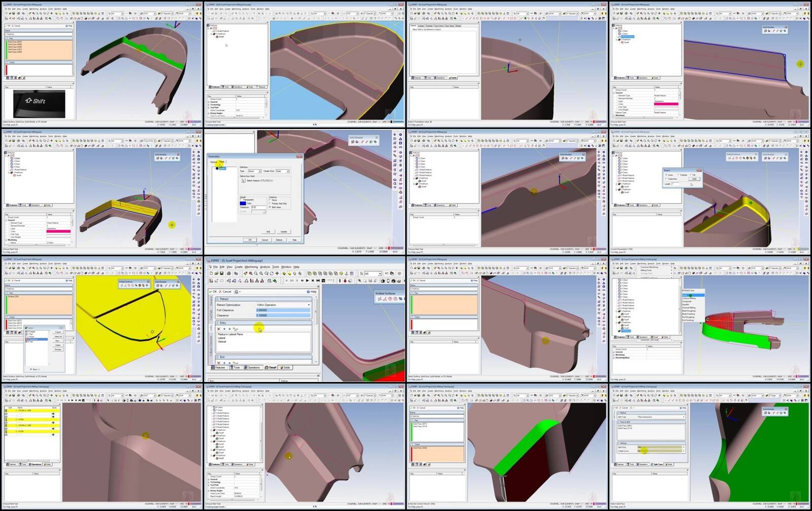Click Cancel in Swarf Retract panel header
This screenshot has height=511, width=812.
point(225,292)
